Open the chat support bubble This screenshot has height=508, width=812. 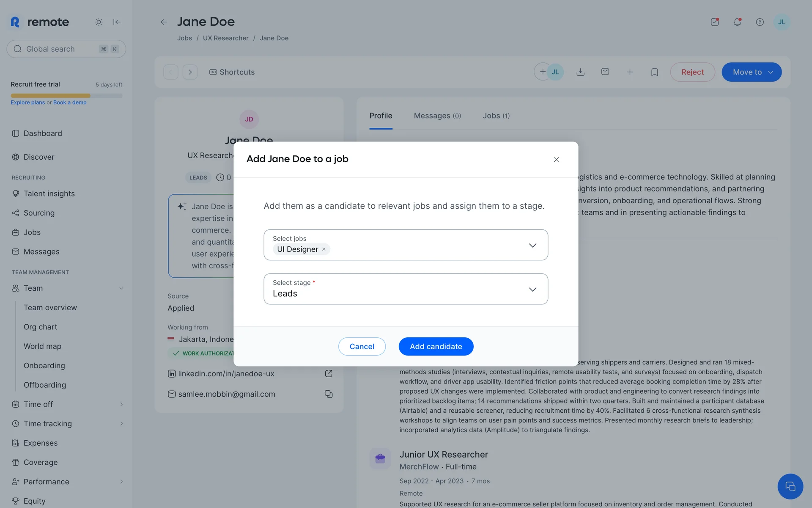[790, 486]
